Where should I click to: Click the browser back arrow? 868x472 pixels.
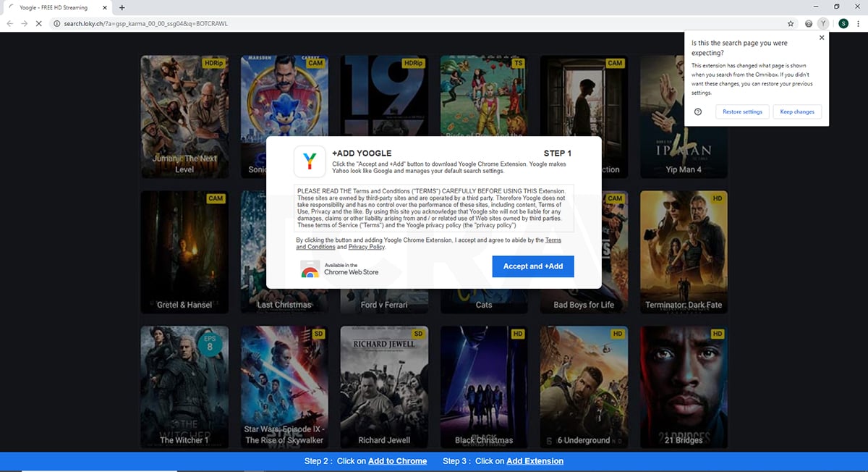click(x=9, y=24)
